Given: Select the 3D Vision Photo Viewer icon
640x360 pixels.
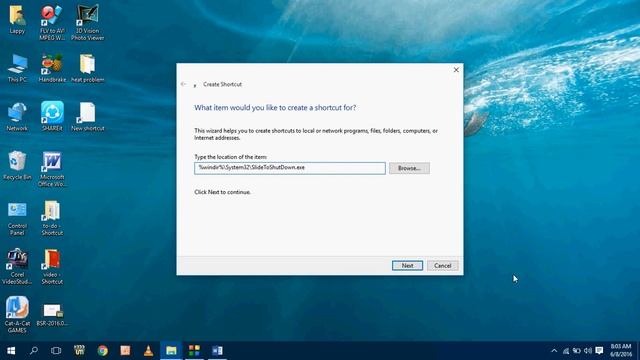Looking at the screenshot, I should (87, 22).
